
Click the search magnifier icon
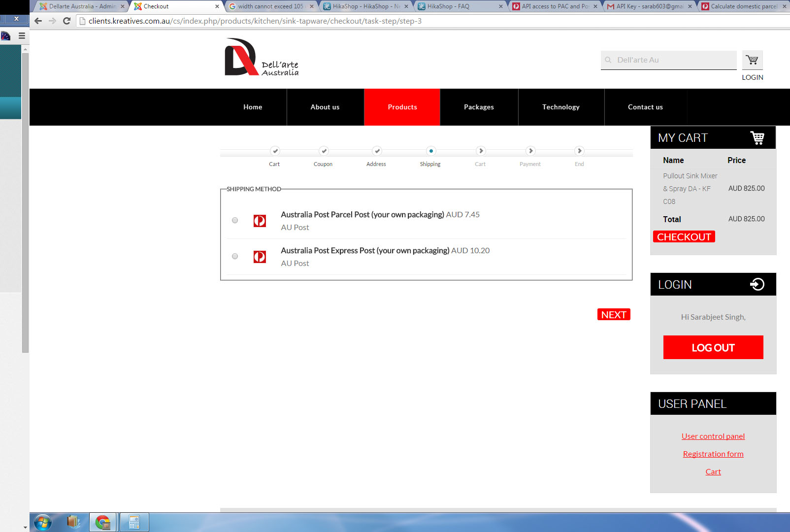coord(608,60)
